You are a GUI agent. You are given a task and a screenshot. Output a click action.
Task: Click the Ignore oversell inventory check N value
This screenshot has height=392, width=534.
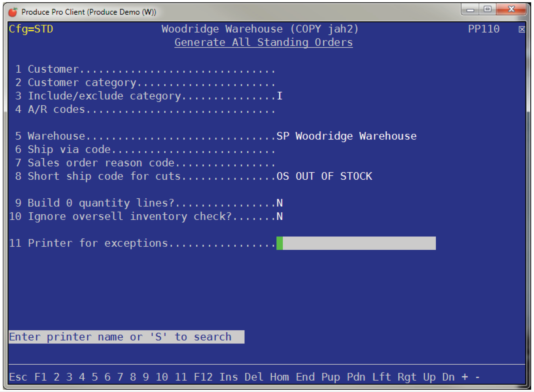pyautogui.click(x=279, y=216)
